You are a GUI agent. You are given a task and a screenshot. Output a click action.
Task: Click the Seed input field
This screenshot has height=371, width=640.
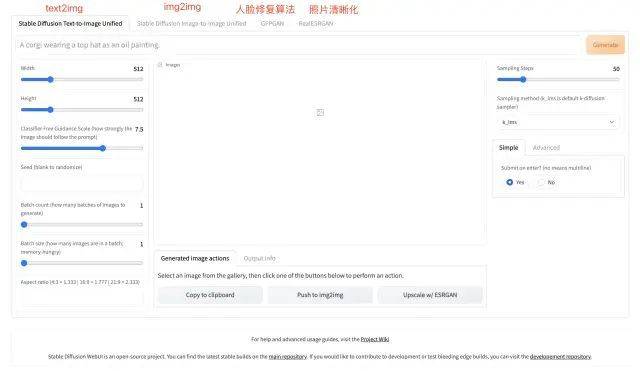82,184
